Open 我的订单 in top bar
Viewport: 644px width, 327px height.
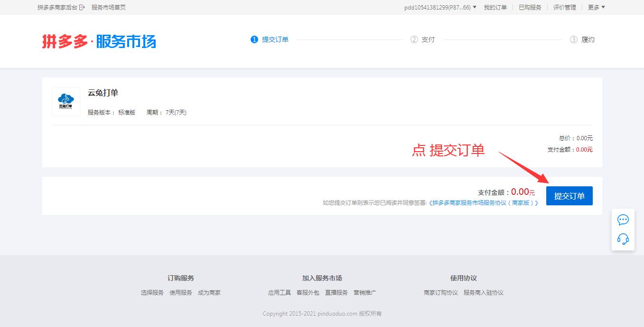[495, 7]
